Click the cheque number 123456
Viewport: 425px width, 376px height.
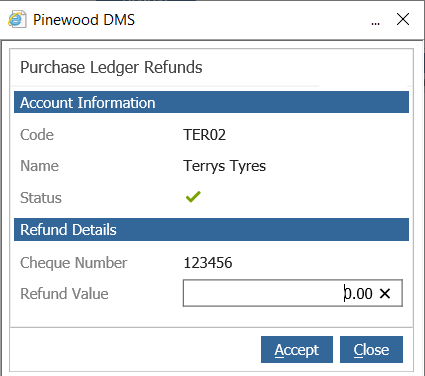(208, 263)
